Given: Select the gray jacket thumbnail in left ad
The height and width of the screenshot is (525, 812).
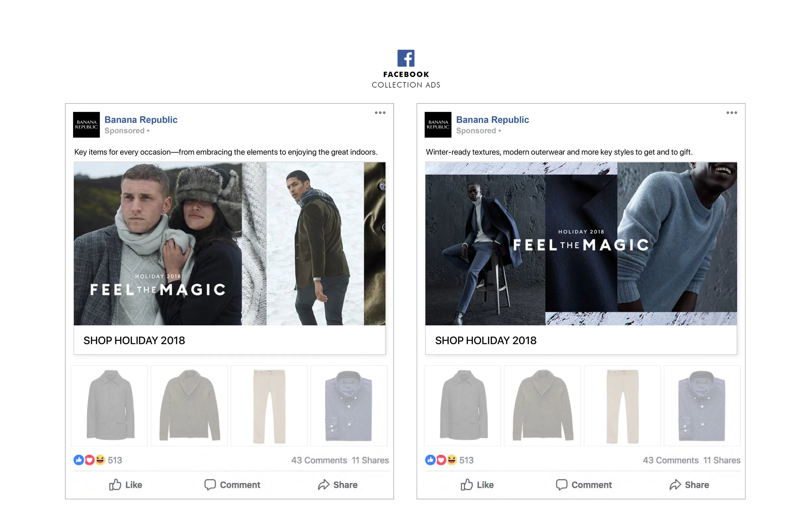Looking at the screenshot, I should click(109, 405).
